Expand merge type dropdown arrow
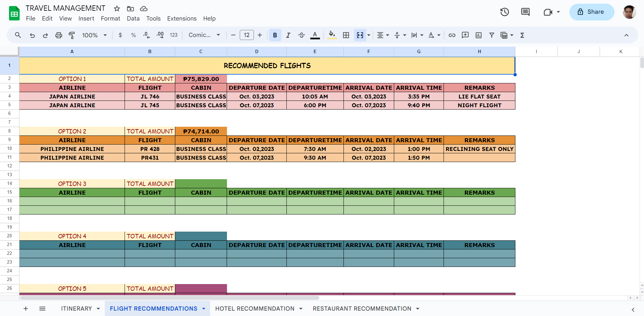Image resolution: width=644 pixels, height=316 pixels. (x=369, y=35)
